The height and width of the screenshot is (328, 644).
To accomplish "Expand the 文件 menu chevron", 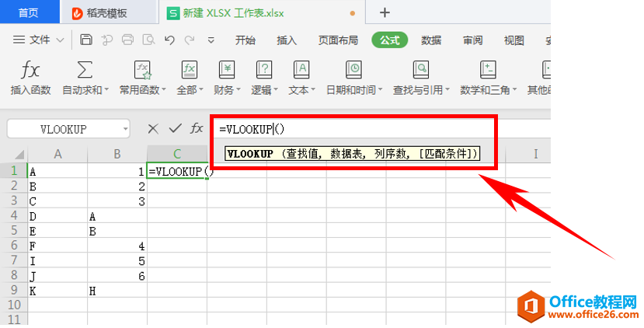I will (60, 40).
